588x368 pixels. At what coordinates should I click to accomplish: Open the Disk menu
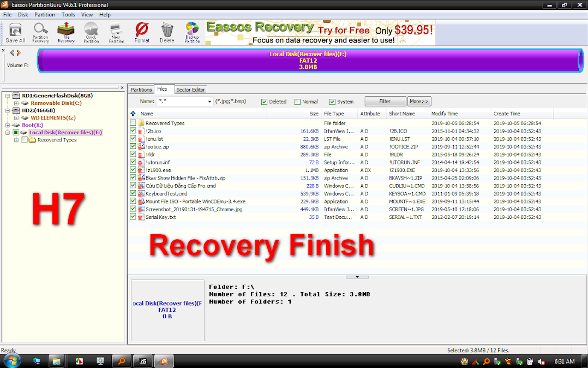(x=23, y=15)
